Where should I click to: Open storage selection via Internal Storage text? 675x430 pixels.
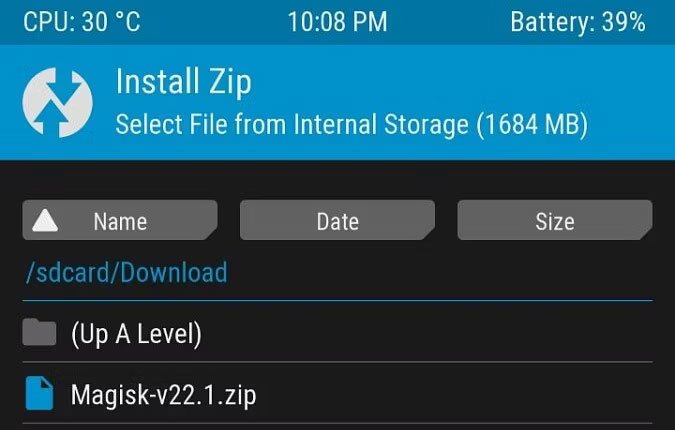(x=381, y=124)
